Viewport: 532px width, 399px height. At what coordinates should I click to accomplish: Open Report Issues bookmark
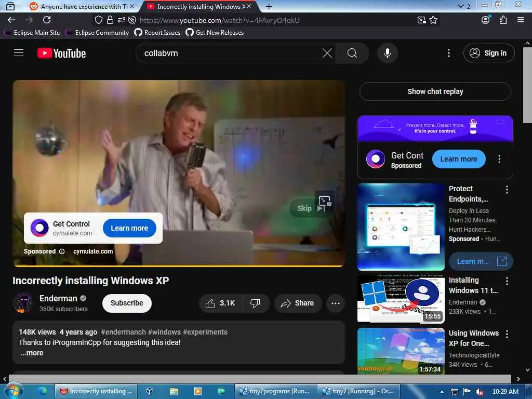click(157, 33)
